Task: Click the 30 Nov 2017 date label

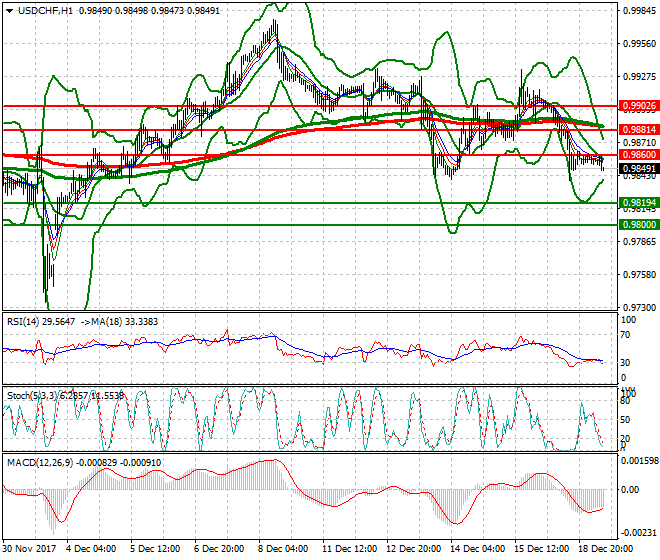Action: pyautogui.click(x=29, y=549)
